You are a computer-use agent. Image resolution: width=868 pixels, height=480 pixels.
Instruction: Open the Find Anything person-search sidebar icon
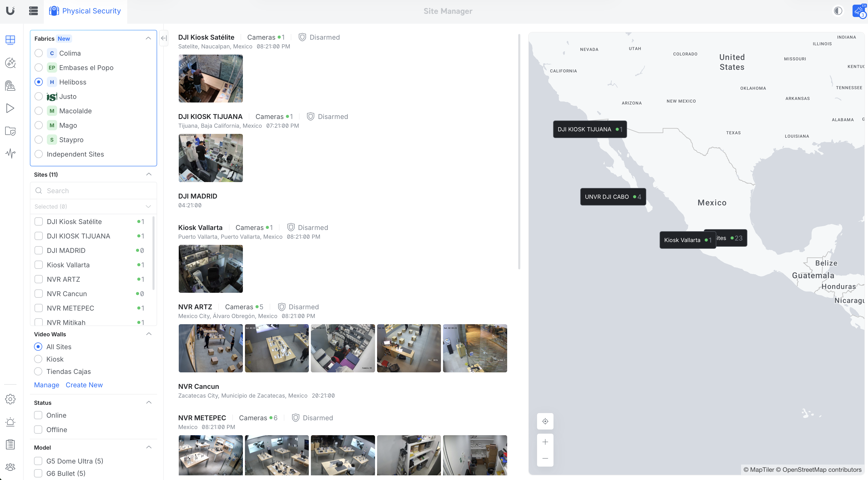(11, 85)
